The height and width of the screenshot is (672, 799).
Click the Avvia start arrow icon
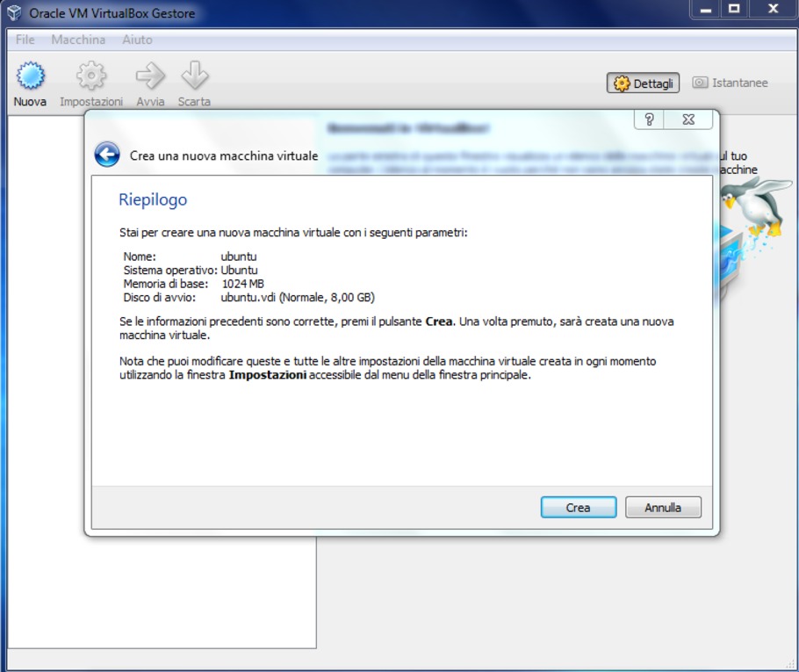click(150, 76)
